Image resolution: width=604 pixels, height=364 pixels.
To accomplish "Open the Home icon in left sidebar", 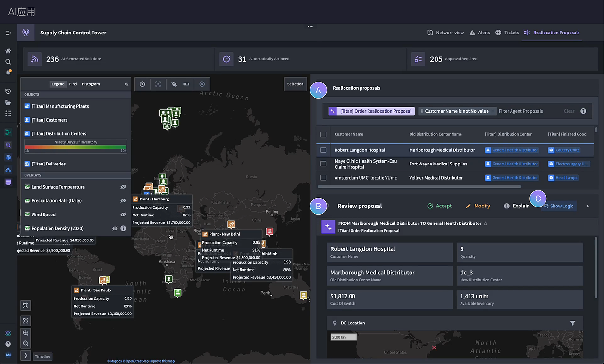I will pos(8,50).
